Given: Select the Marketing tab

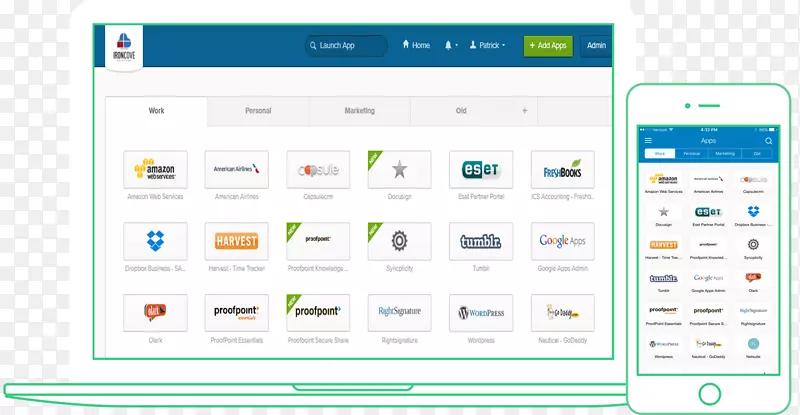Looking at the screenshot, I should point(359,111).
